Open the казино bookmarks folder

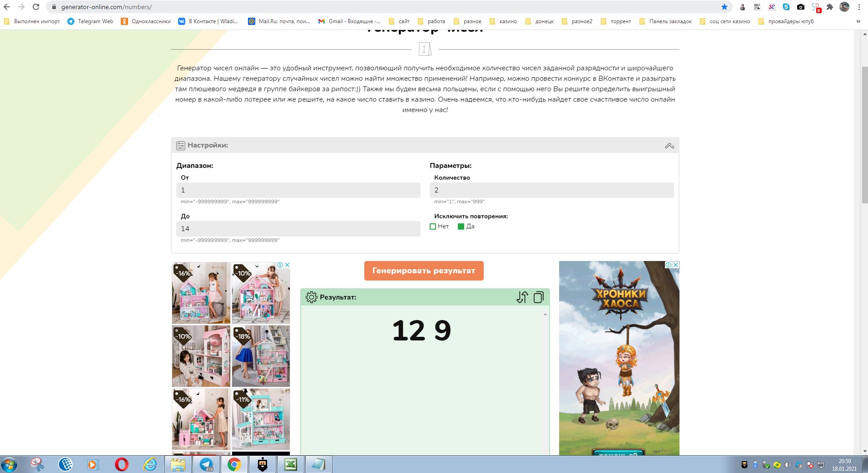coord(503,21)
